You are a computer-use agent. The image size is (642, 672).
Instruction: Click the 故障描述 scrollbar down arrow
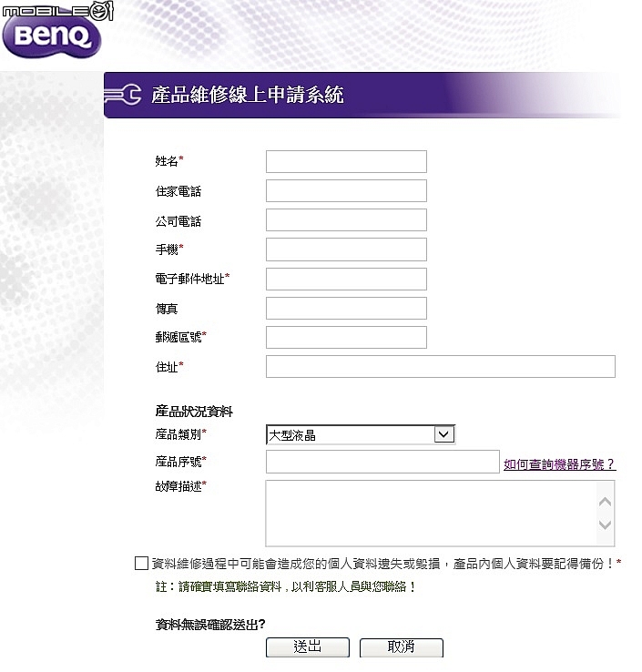coord(606,524)
